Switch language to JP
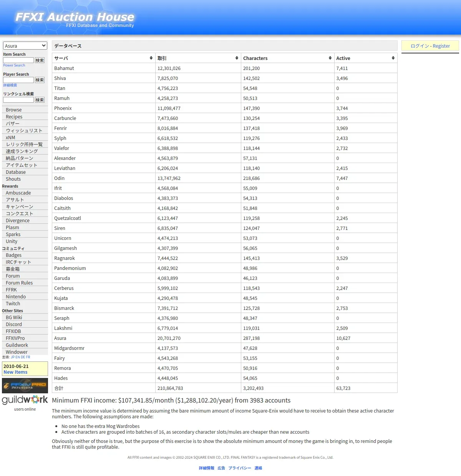Screen dimensions: 461x476 pyautogui.click(x=13, y=357)
